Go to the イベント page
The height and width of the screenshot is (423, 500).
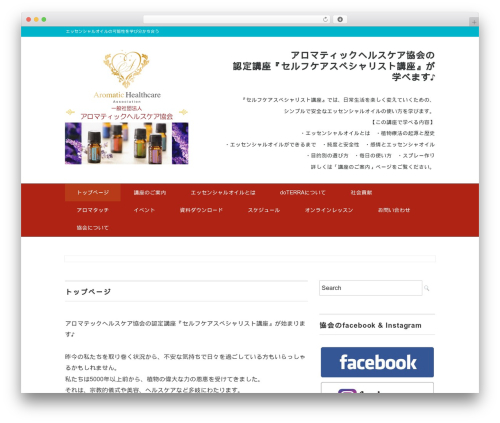[x=144, y=210]
